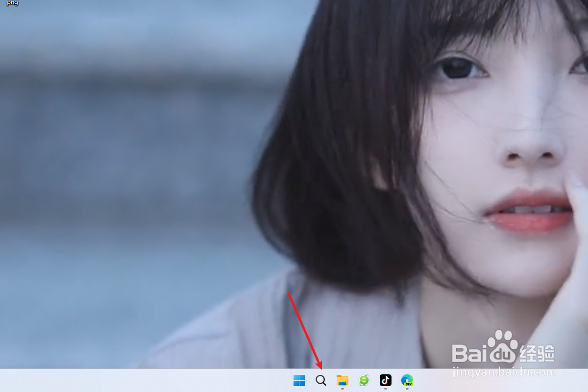Click the magnifier icon pointed by red arrow
This screenshot has width=588, height=392.
(x=320, y=380)
